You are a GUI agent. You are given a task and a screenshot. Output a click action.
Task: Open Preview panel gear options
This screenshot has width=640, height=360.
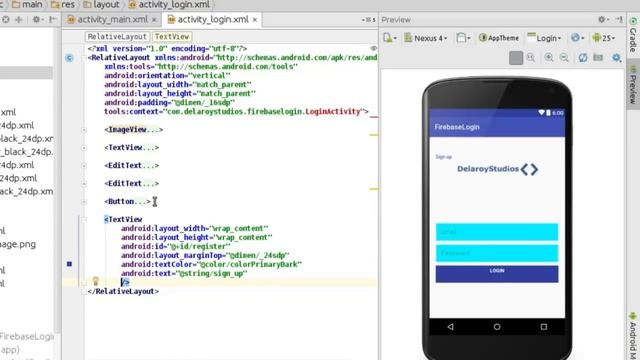pyautogui.click(x=603, y=19)
